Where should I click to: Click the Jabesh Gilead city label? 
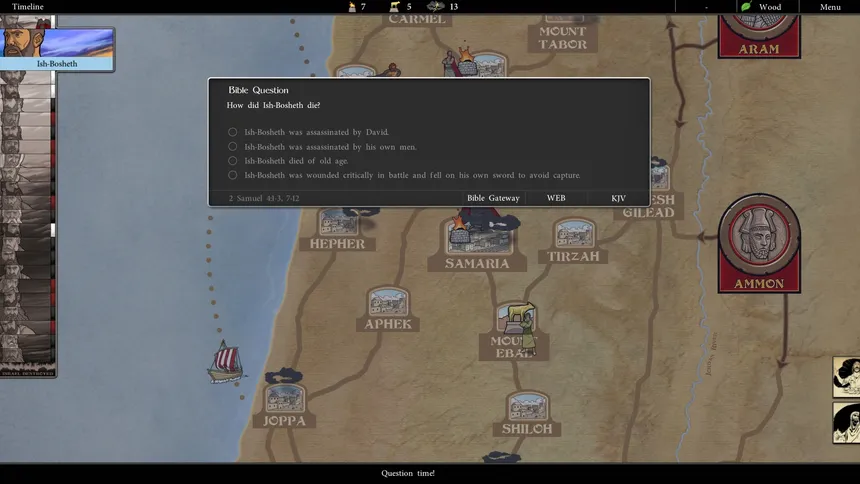[x=649, y=206]
